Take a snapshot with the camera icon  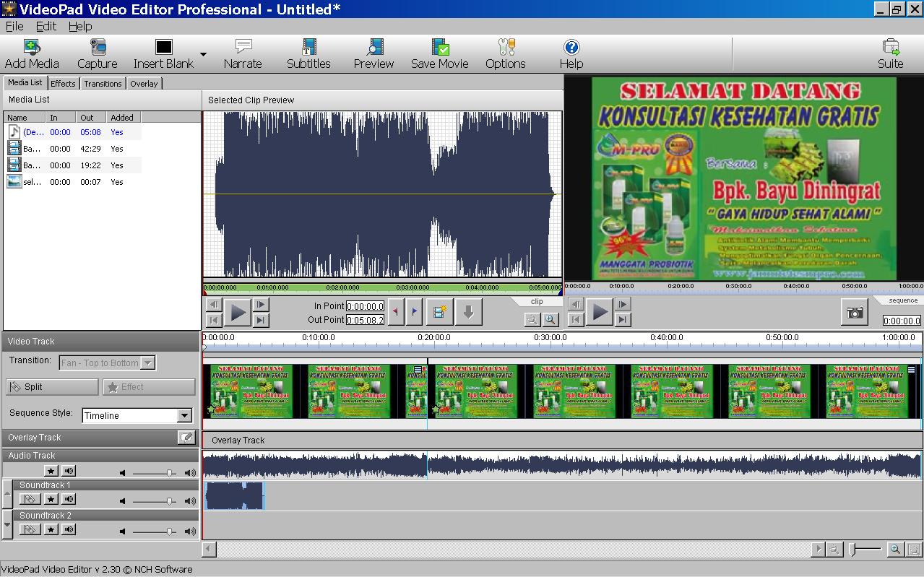(x=855, y=313)
